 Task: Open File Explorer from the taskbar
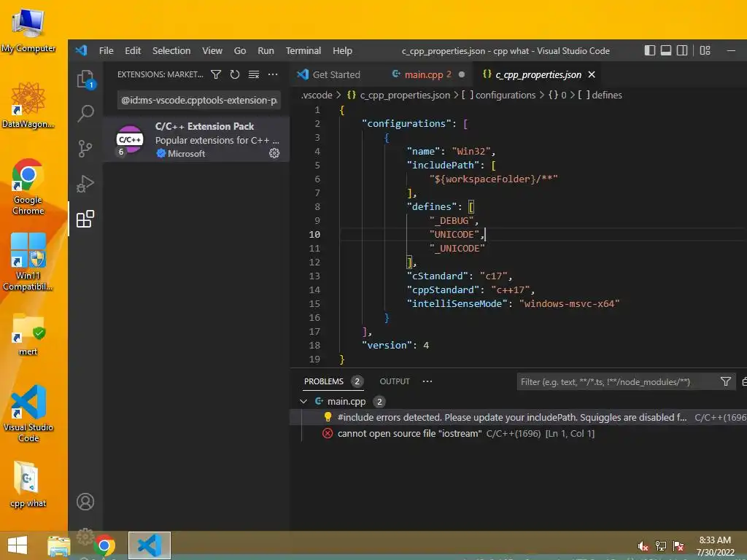pos(58,545)
